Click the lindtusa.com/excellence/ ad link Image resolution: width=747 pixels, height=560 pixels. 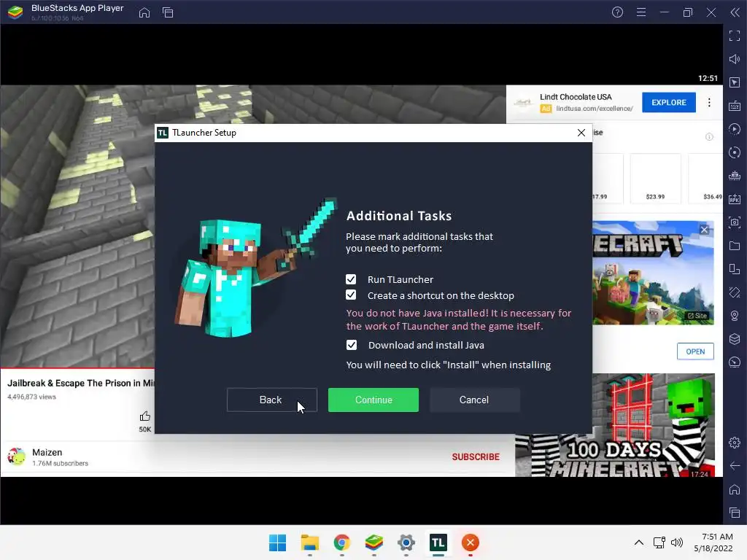click(594, 109)
